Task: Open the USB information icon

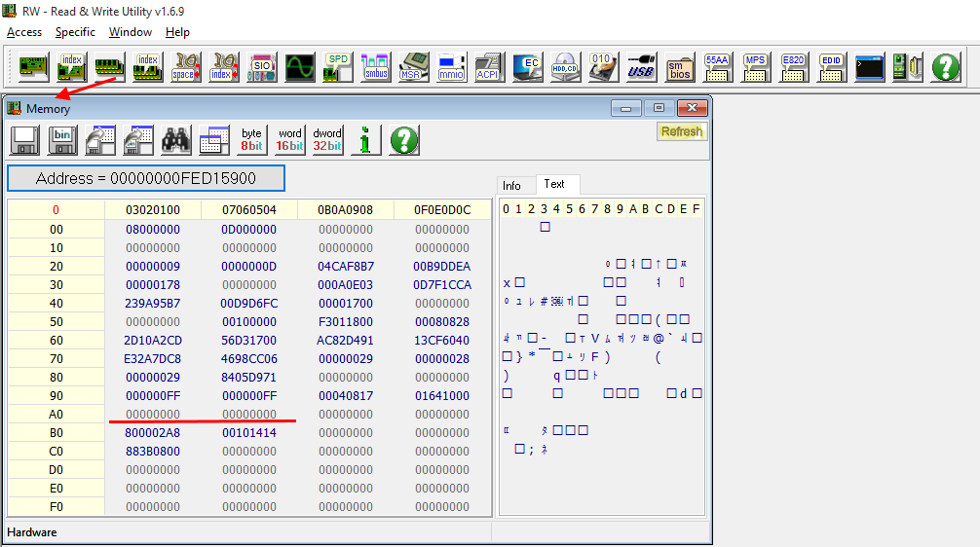Action: [641, 67]
